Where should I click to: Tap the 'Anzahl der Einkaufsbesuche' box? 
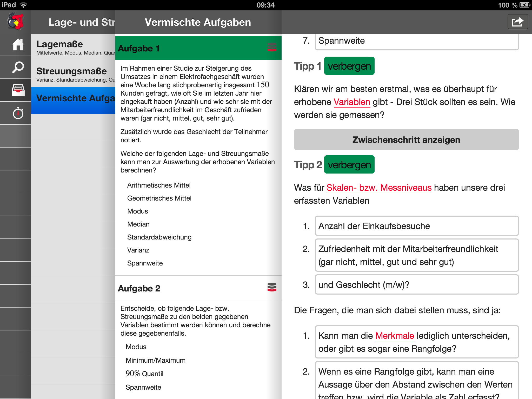[417, 226]
